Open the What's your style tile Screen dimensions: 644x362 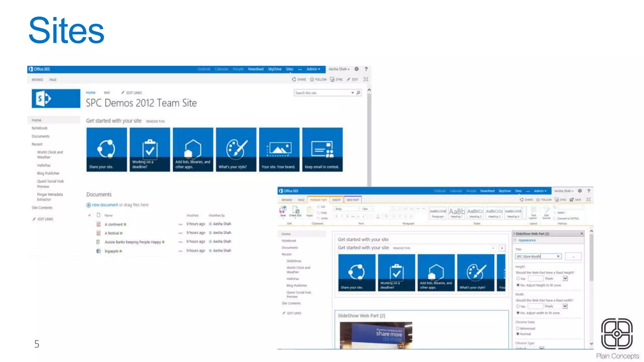(236, 150)
